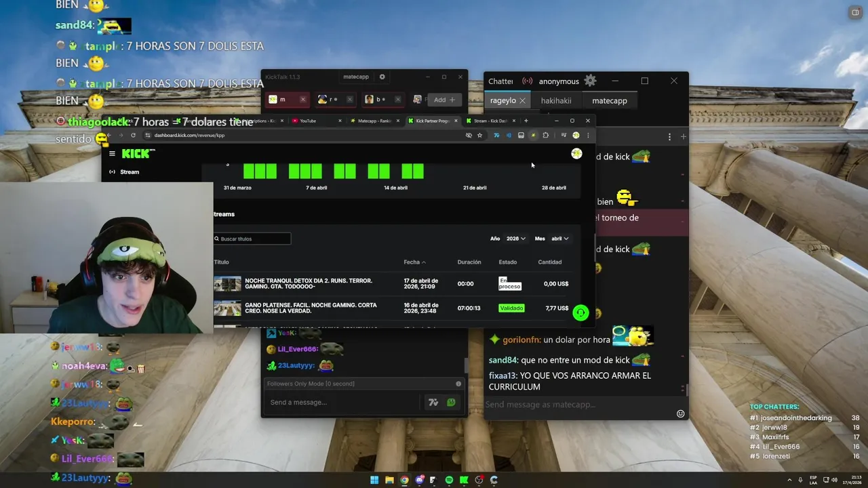The width and height of the screenshot is (868, 488).
Task: Click the Kick logo in dashboard
Action: (138, 154)
